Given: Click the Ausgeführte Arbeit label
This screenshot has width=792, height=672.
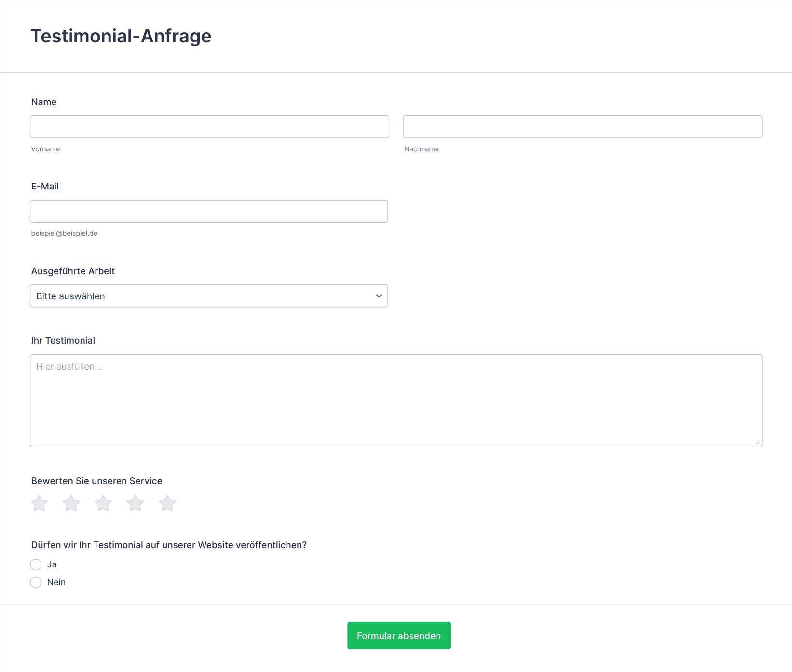Looking at the screenshot, I should (73, 271).
